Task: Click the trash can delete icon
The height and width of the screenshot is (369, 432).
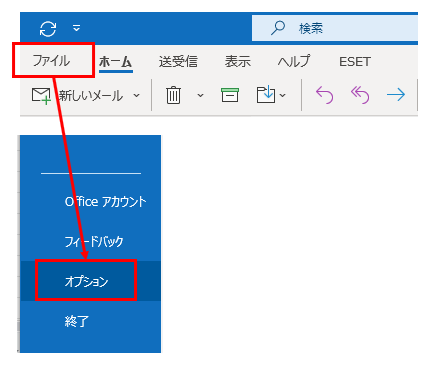Action: tap(173, 95)
